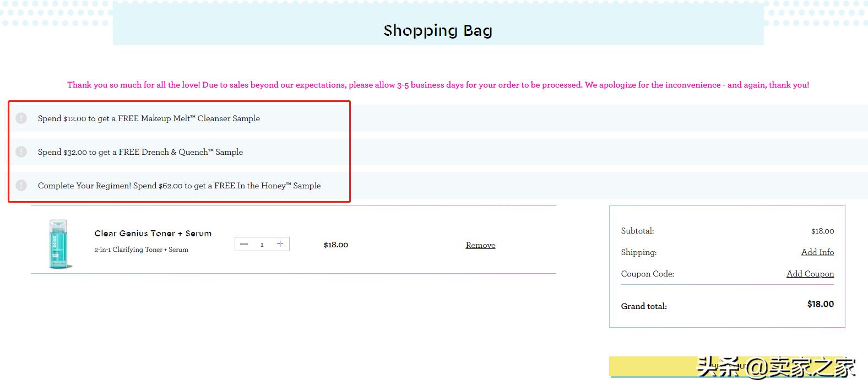Decrease quantity with the minus button
The height and width of the screenshot is (390, 868).
click(x=244, y=244)
